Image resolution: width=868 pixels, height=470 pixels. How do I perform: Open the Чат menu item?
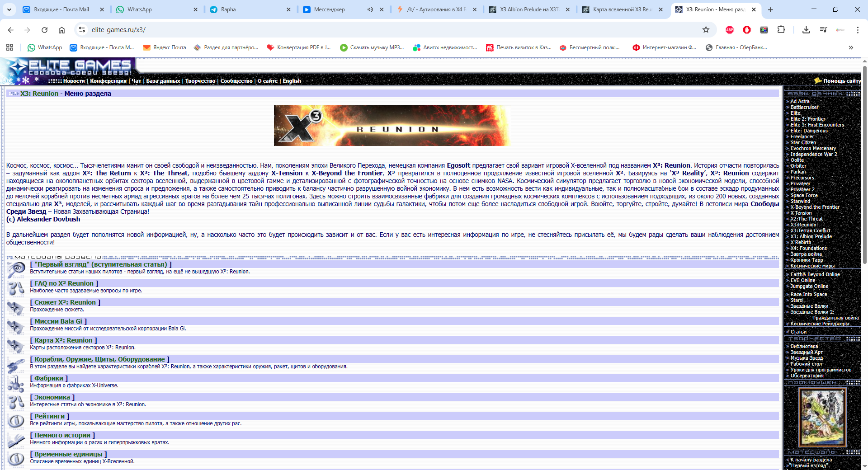pos(137,81)
